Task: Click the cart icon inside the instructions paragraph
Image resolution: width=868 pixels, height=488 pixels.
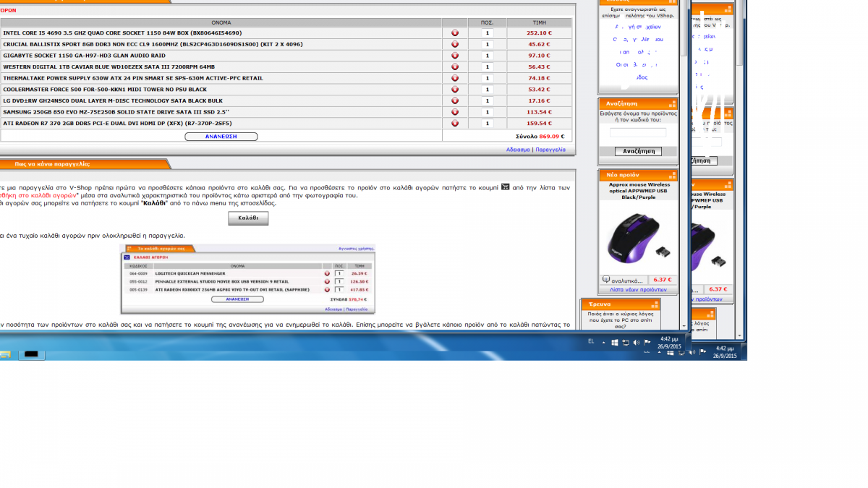Action: coord(506,187)
